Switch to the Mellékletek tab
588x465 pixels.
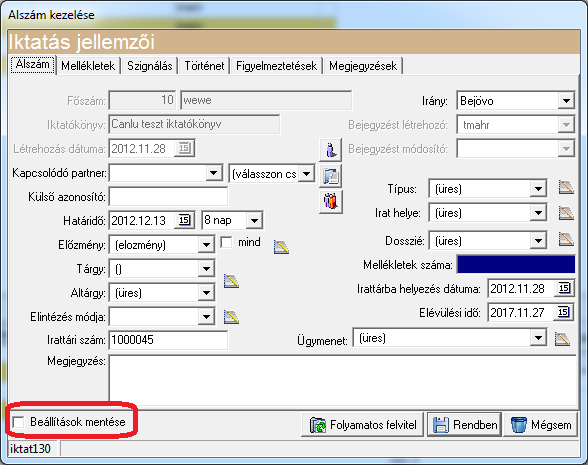88,66
